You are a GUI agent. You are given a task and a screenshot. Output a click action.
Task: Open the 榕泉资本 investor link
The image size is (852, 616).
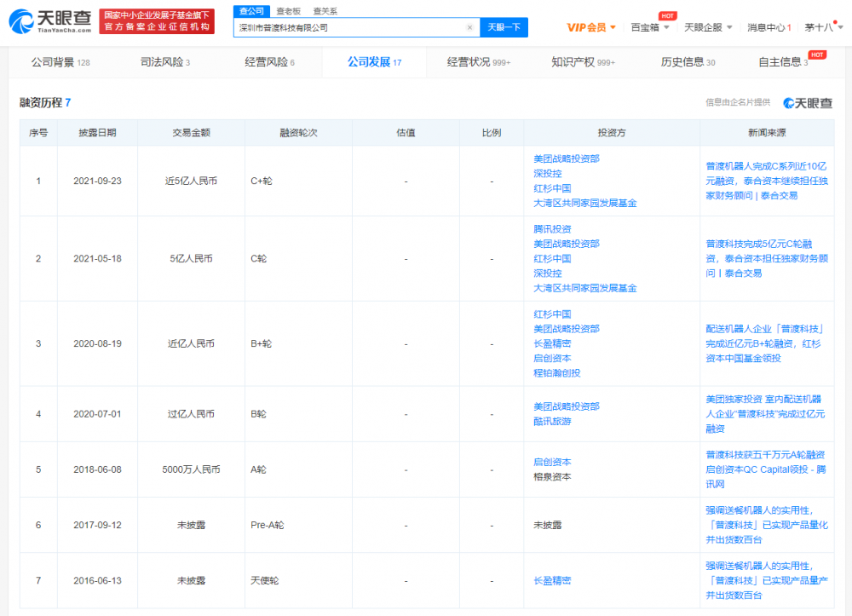tap(552, 477)
